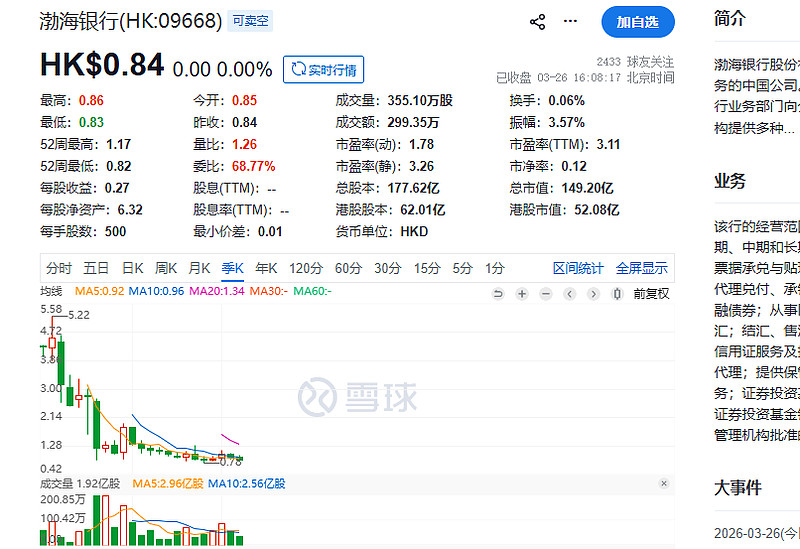Click the 港股市值 52.08亿 value

click(x=597, y=210)
